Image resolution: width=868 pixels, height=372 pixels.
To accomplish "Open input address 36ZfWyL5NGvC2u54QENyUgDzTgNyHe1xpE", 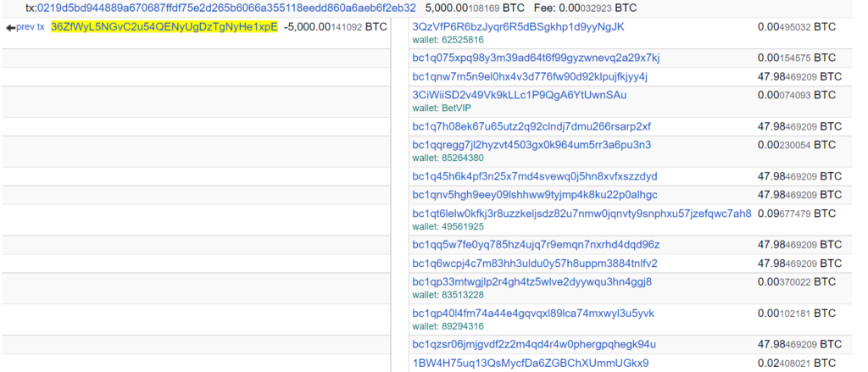I will click(x=164, y=27).
